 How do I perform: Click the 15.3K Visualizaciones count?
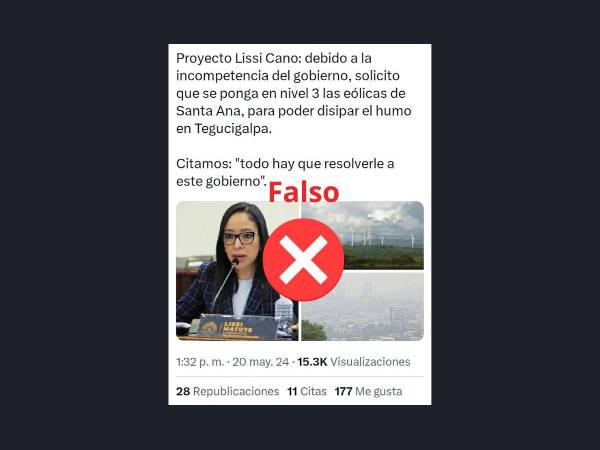click(354, 362)
